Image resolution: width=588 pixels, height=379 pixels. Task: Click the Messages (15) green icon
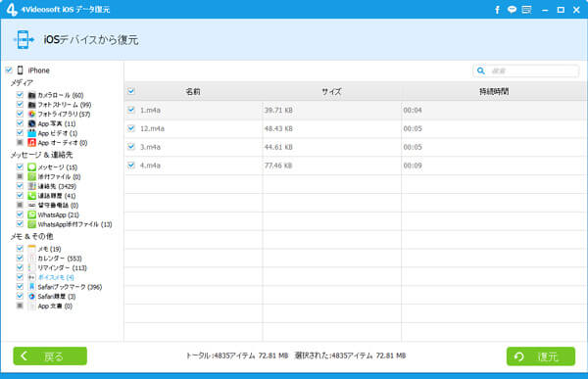32,166
